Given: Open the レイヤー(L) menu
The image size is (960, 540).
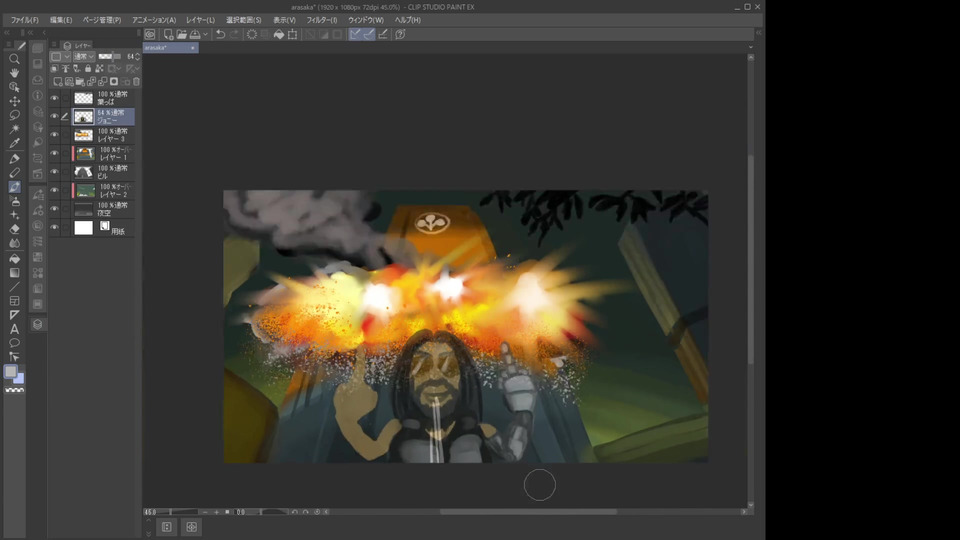Looking at the screenshot, I should pos(200,20).
